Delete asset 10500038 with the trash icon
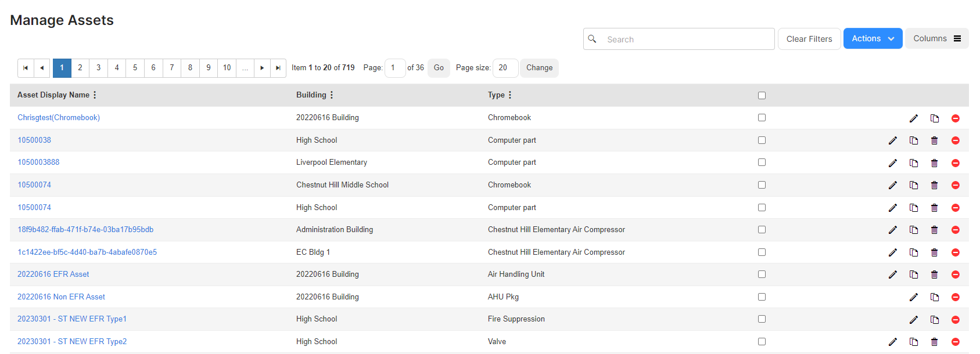 click(935, 140)
